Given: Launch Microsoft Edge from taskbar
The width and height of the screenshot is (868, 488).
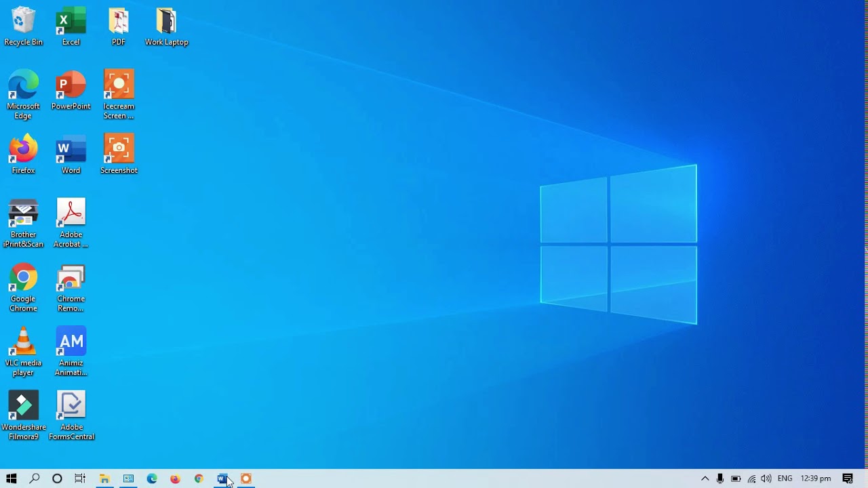Looking at the screenshot, I should (x=152, y=479).
